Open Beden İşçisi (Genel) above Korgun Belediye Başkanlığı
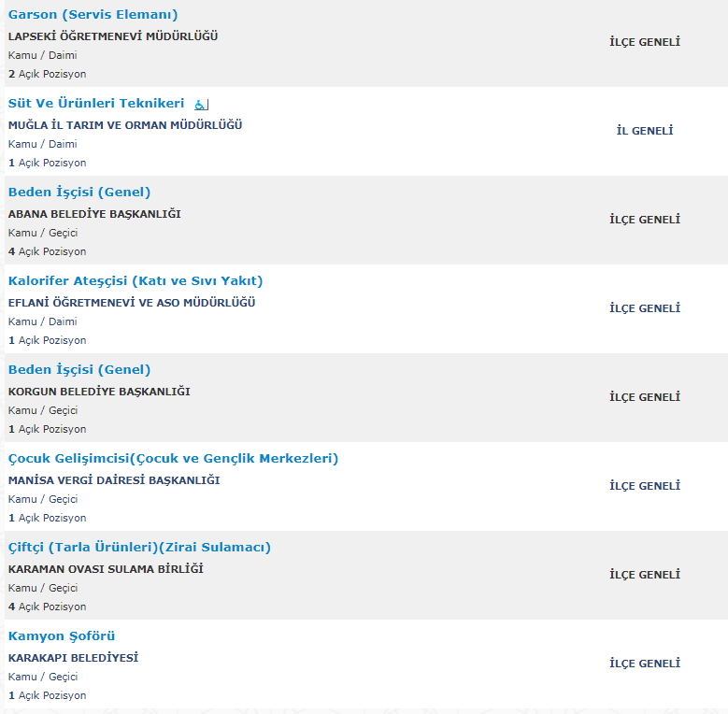The image size is (728, 714). [x=79, y=370]
